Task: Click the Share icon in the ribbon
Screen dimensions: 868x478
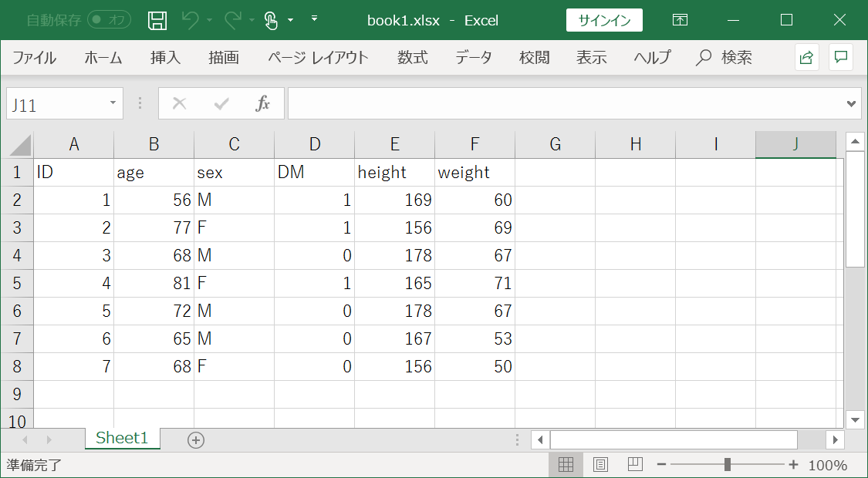Action: point(806,57)
